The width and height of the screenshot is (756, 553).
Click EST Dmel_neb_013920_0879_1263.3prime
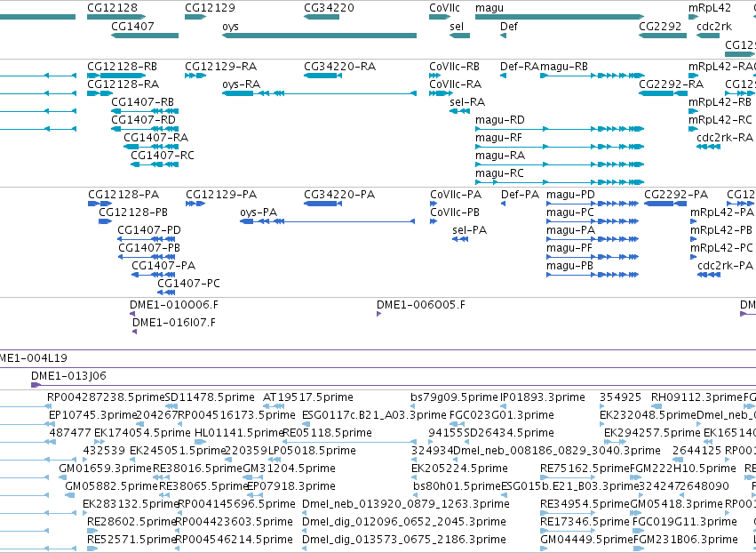405,504
